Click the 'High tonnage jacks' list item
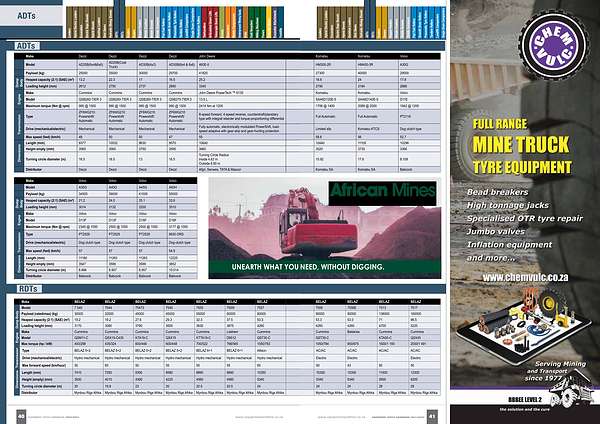 [x=508, y=205]
